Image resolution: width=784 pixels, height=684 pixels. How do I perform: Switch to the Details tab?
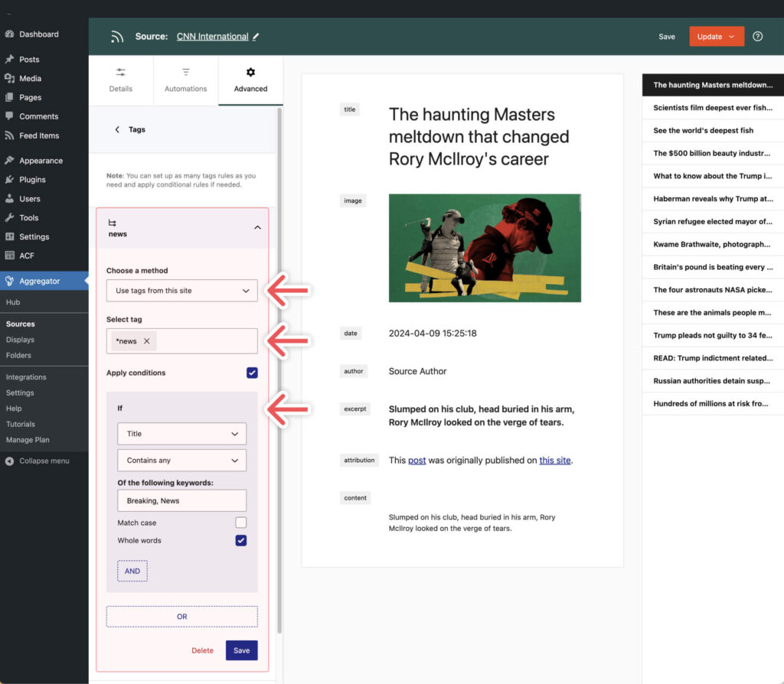(121, 80)
